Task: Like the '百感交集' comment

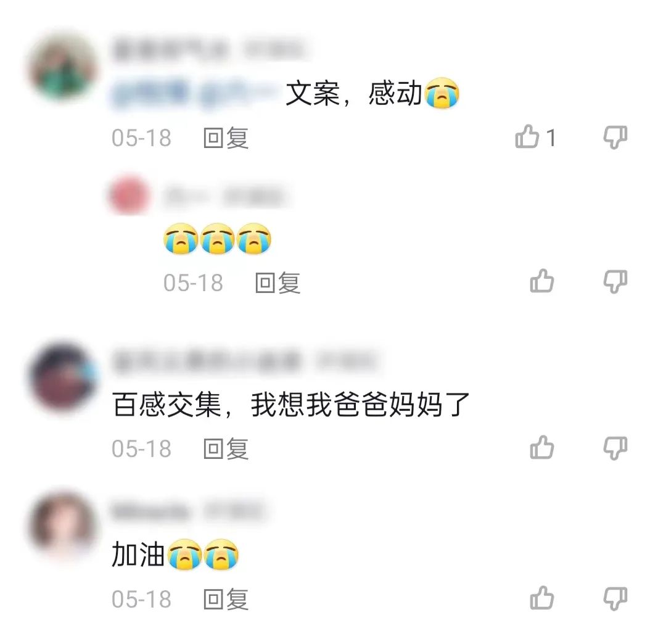Action: point(542,447)
